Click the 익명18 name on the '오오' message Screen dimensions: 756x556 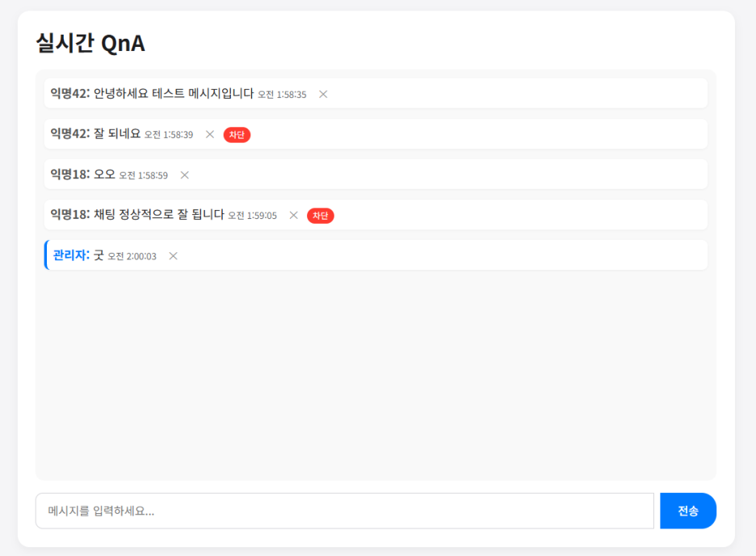coord(70,174)
